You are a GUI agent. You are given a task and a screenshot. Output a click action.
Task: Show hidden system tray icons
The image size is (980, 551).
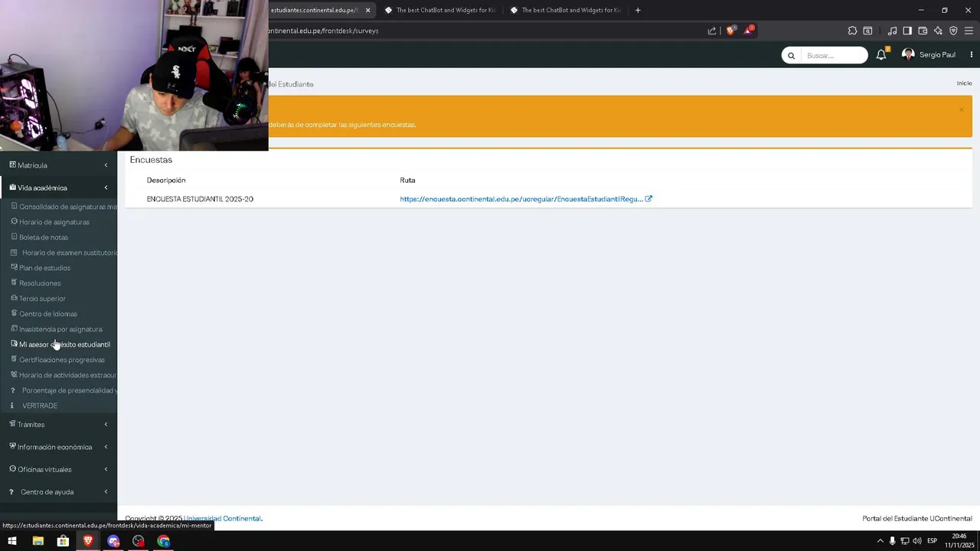[x=880, y=541]
